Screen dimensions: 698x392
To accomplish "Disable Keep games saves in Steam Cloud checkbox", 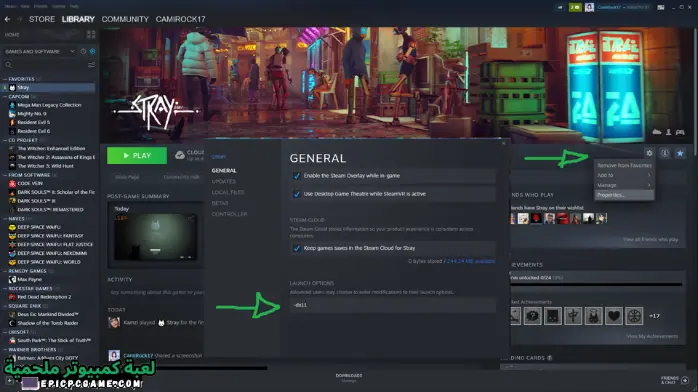I will click(x=297, y=248).
